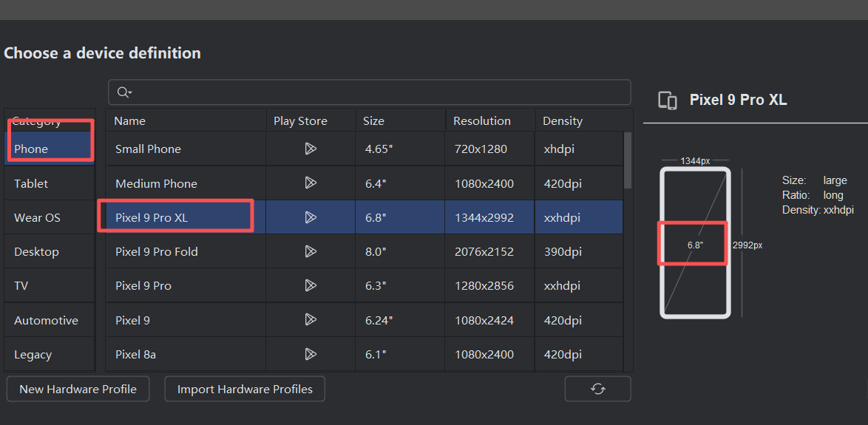The image size is (868, 425).
Task: Click the device preview phone outline
Action: (695, 243)
